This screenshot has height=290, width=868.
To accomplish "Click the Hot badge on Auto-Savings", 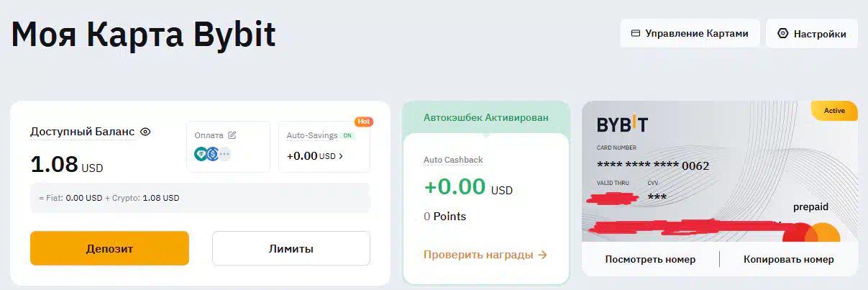I will (x=364, y=122).
